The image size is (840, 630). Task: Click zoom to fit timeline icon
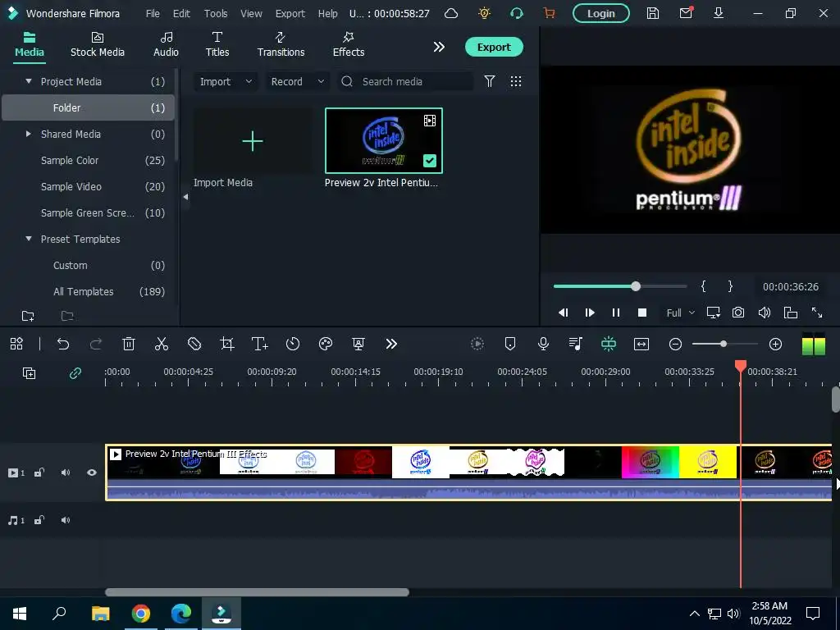pyautogui.click(x=641, y=344)
